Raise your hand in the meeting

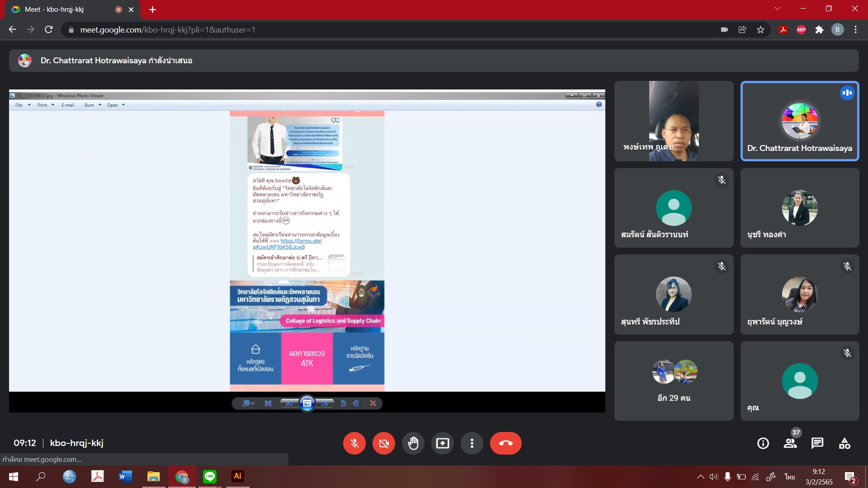(x=413, y=443)
